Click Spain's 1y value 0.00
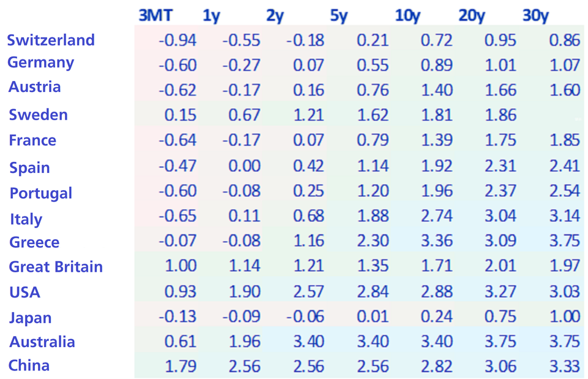Screen dimensions: 588x379 click(243, 166)
